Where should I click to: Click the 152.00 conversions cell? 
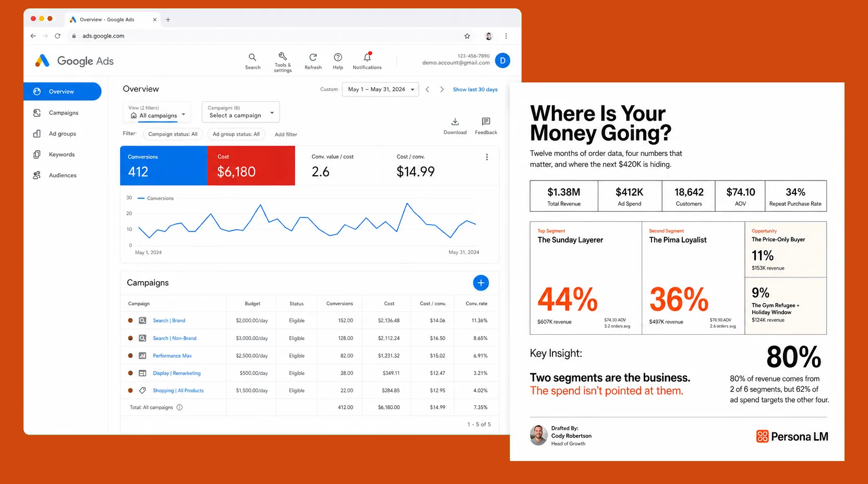345,321
